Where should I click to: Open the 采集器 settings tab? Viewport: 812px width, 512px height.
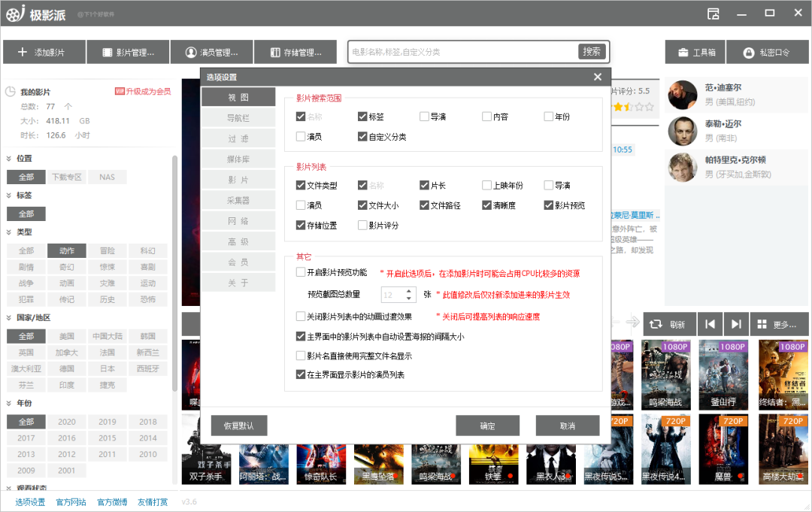coord(238,201)
